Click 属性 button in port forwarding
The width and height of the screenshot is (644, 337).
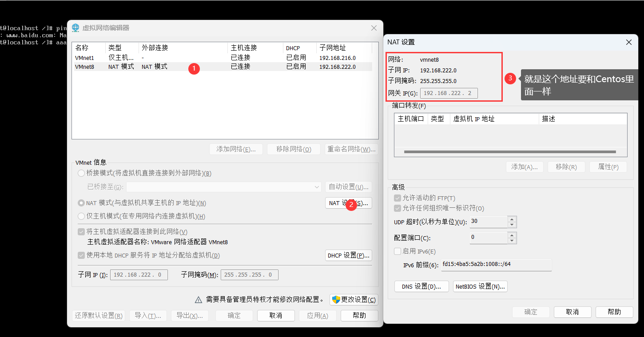(x=608, y=167)
